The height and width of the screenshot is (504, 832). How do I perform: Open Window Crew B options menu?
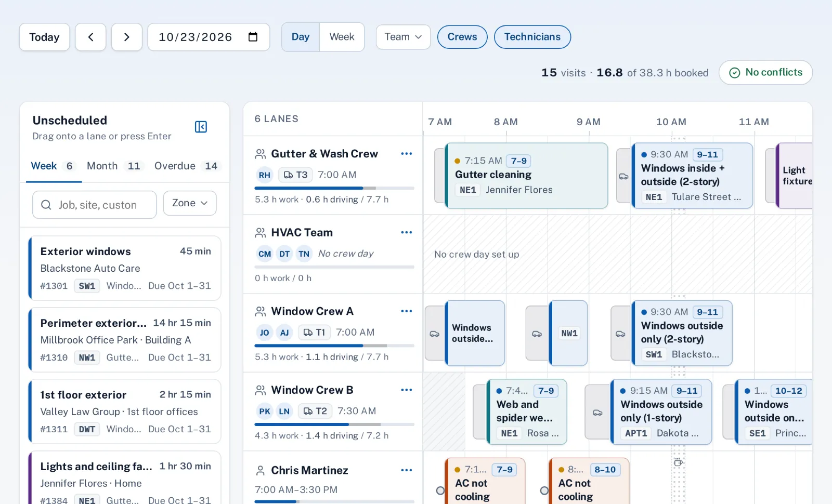(407, 390)
